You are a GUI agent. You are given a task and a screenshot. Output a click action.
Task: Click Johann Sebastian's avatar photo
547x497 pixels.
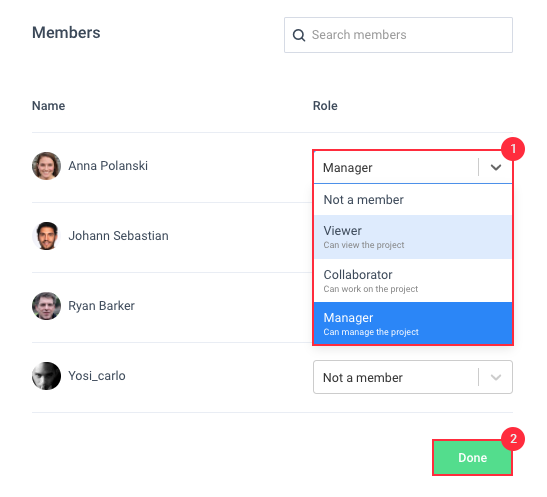[x=46, y=236]
